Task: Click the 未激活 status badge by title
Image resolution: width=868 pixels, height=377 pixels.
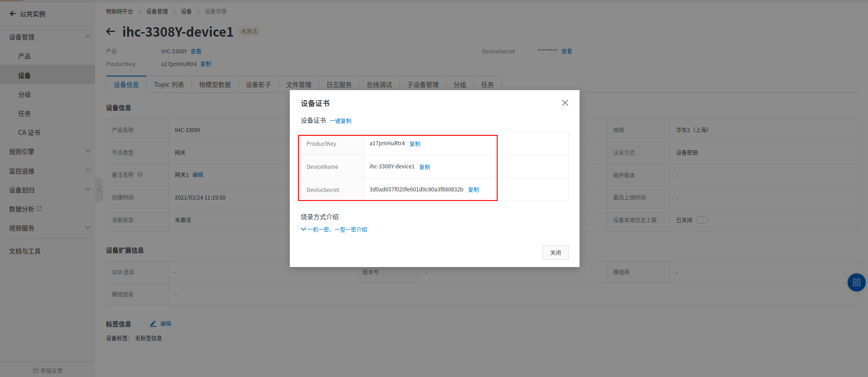Action: [249, 31]
